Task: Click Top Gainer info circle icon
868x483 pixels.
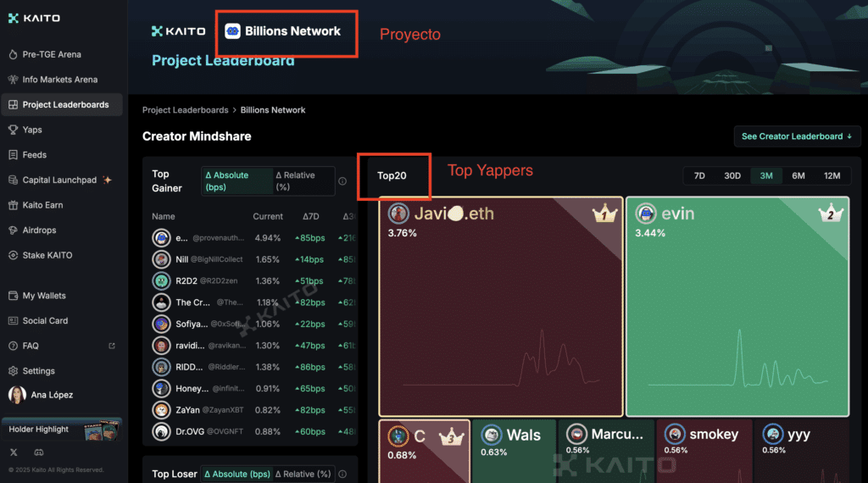Action: tap(342, 181)
